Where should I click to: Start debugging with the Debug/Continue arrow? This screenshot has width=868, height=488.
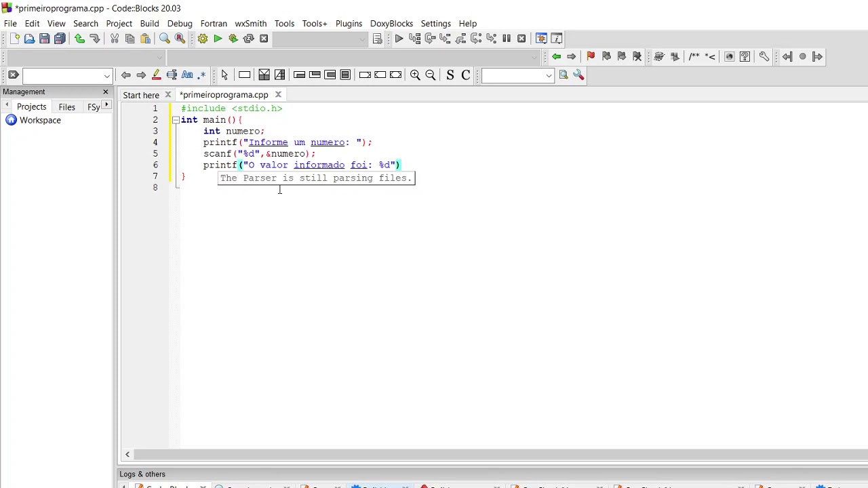point(399,39)
